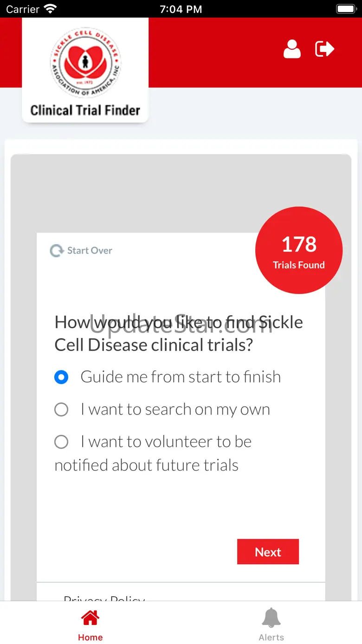
Task: Click the Start Over text
Action: click(90, 251)
